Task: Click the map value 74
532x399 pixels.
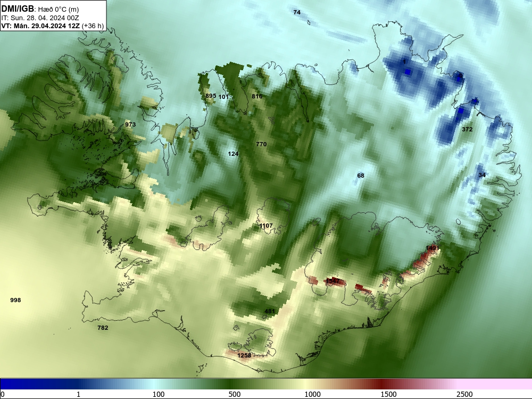Action: tap(297, 12)
